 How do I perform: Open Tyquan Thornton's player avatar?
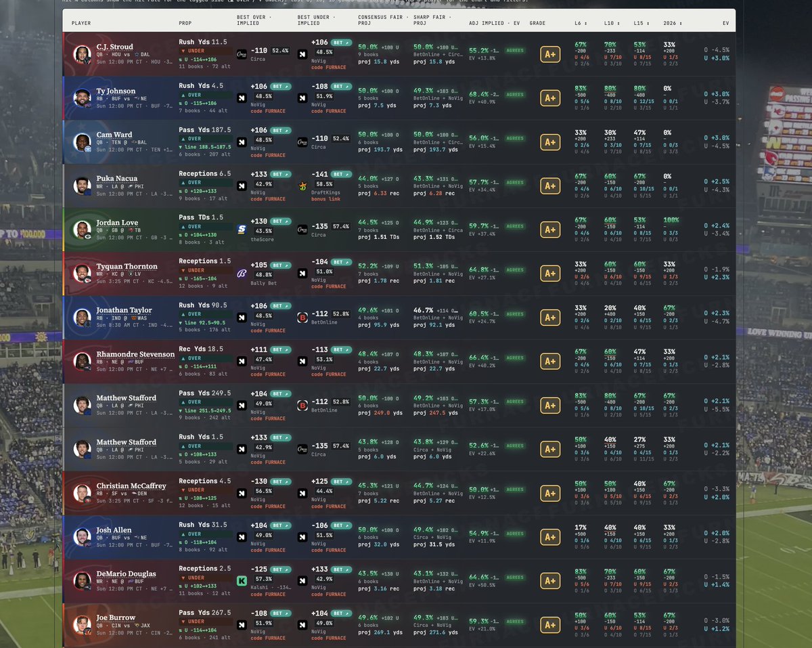tap(82, 274)
